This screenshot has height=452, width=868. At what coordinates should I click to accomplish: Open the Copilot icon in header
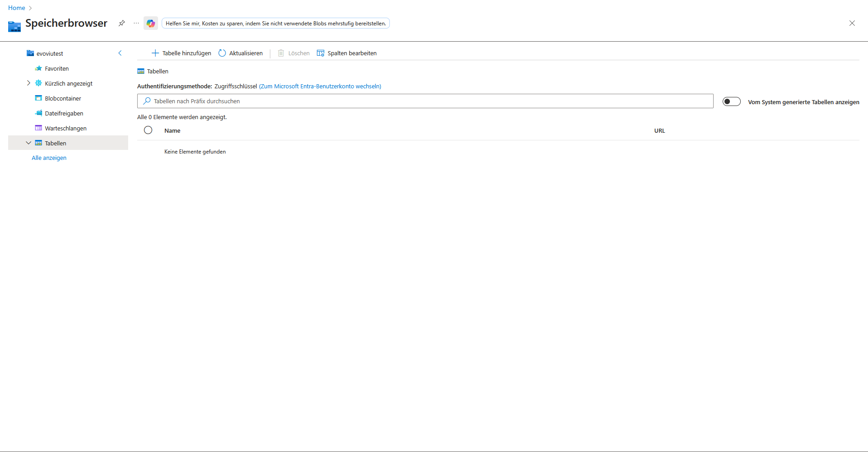[151, 23]
